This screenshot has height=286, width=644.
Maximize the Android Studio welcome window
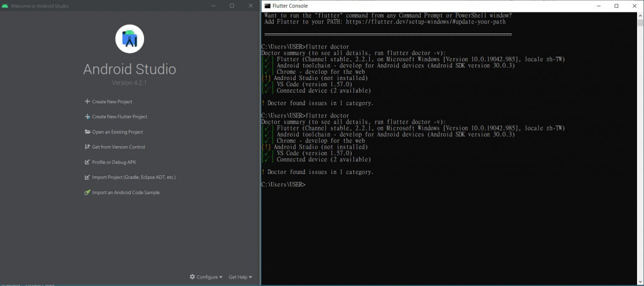click(x=231, y=6)
